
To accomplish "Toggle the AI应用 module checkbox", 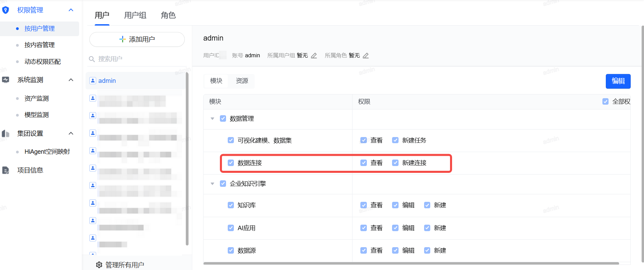I will [231, 228].
